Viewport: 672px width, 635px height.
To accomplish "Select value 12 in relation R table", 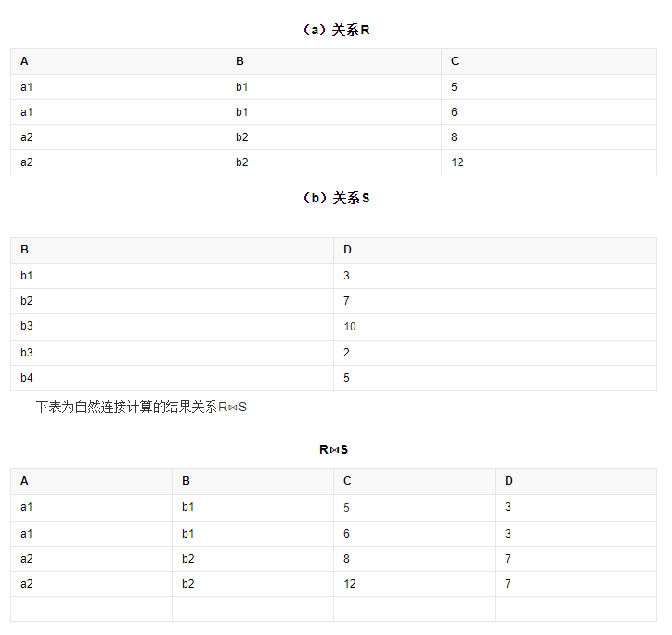I will [457, 162].
